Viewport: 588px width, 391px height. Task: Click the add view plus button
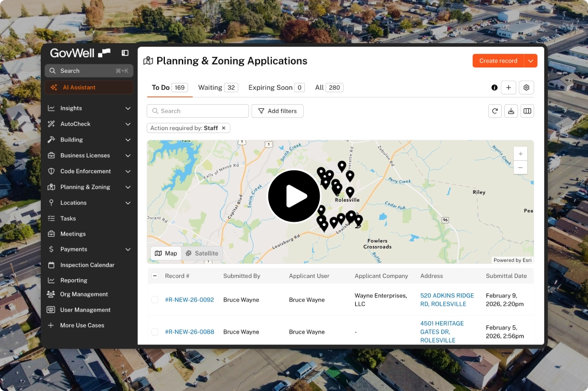[508, 88]
